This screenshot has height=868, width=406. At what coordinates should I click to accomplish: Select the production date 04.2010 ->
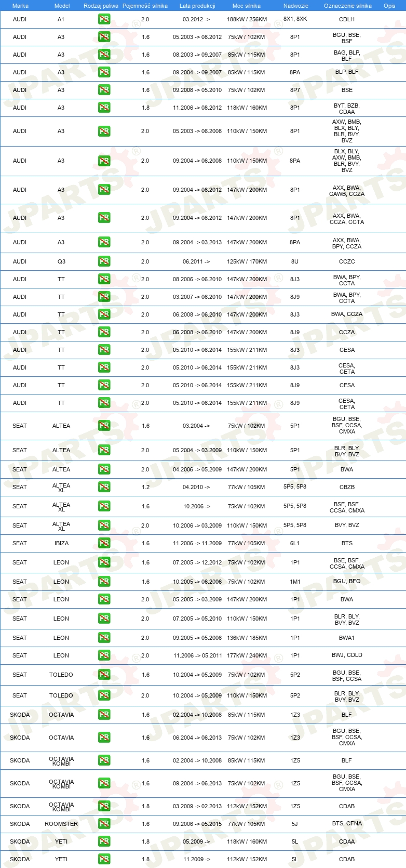pyautogui.click(x=196, y=487)
